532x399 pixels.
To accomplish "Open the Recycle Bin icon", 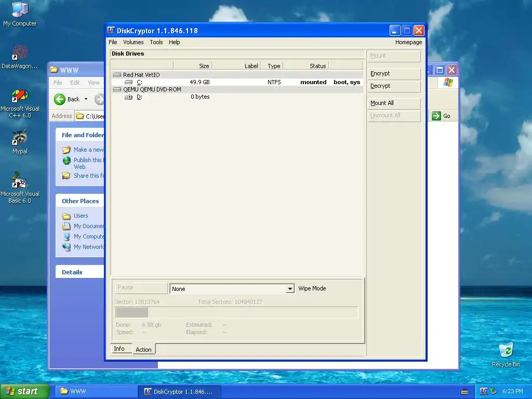I will 506,354.
